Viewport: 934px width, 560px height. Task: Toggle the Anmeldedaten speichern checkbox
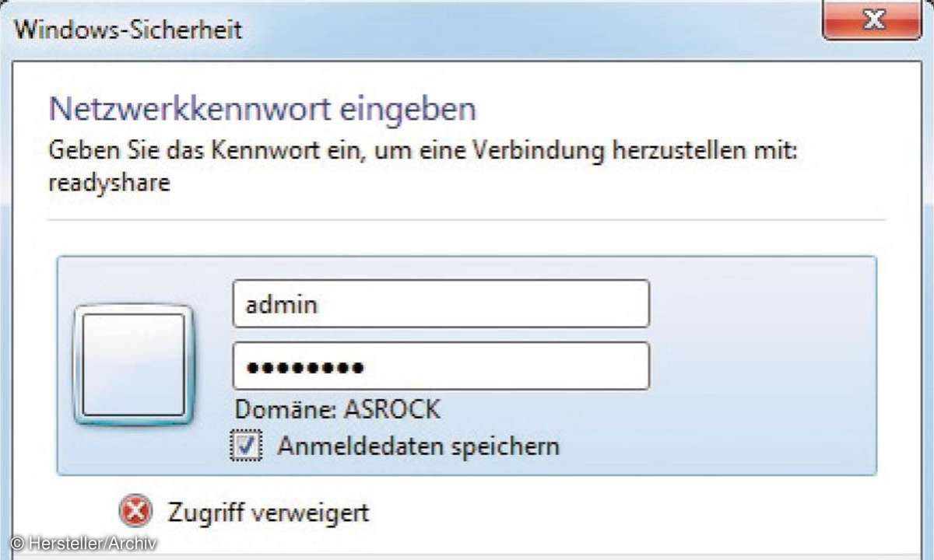coord(245,446)
